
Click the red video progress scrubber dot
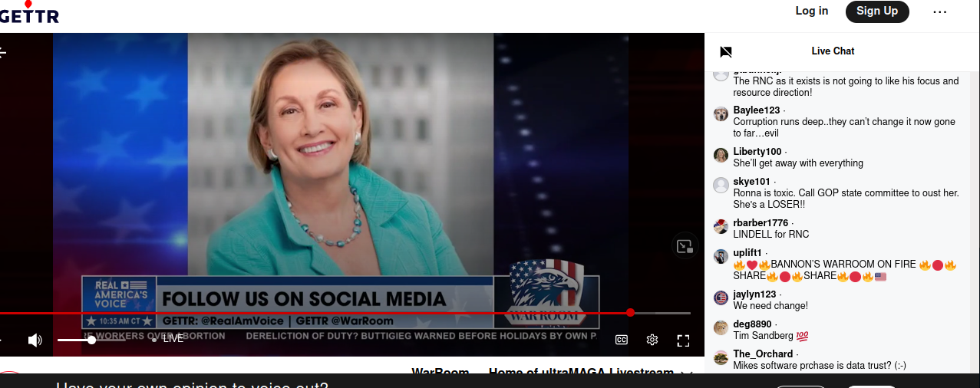point(630,313)
